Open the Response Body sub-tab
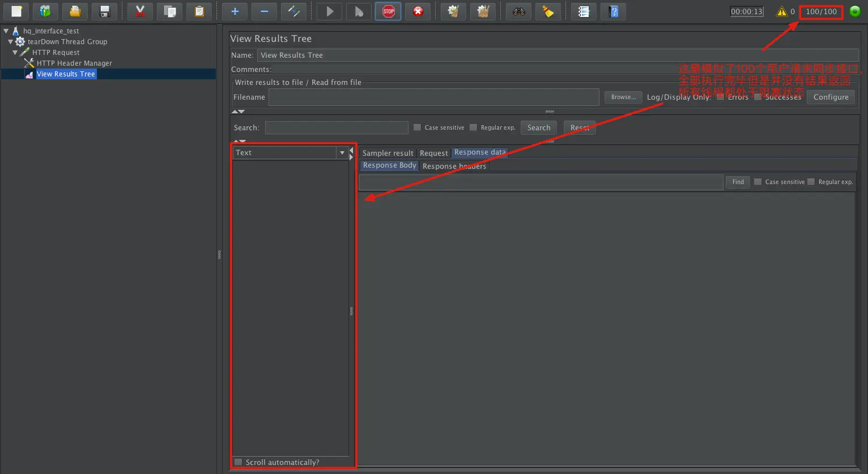This screenshot has width=868, height=474. [390, 165]
